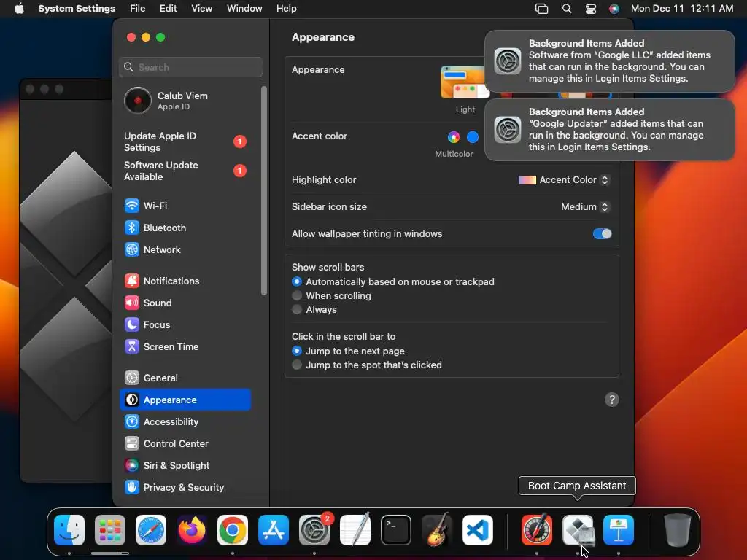Open the Help menu

tap(286, 9)
